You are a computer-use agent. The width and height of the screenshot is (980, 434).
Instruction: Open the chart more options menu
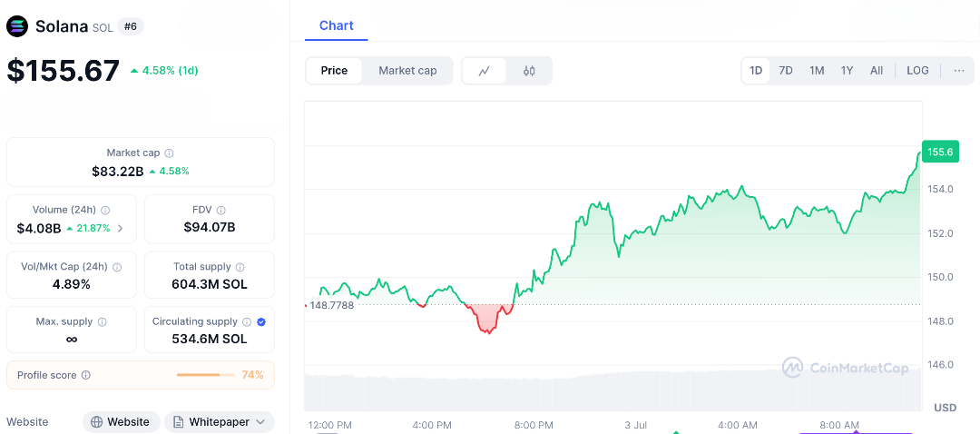coord(959,71)
